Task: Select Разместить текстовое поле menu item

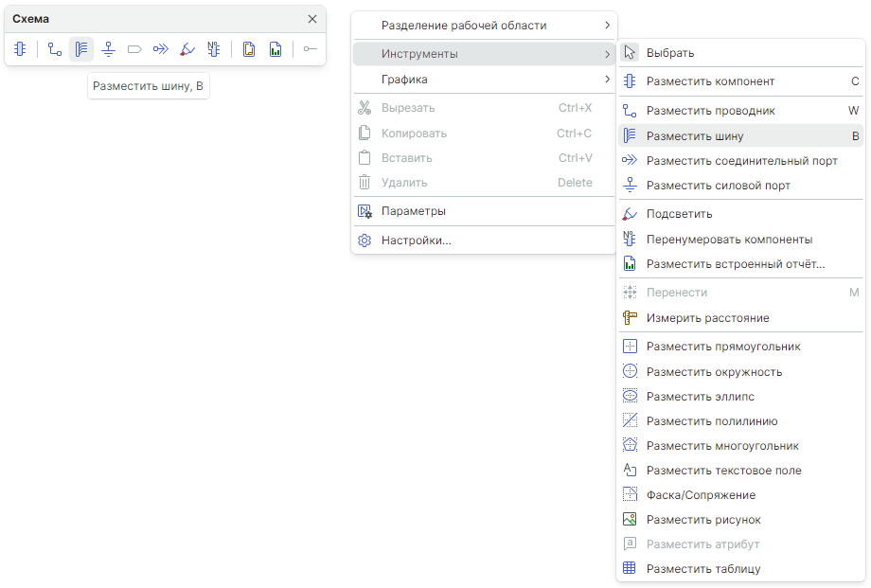Action: click(723, 471)
